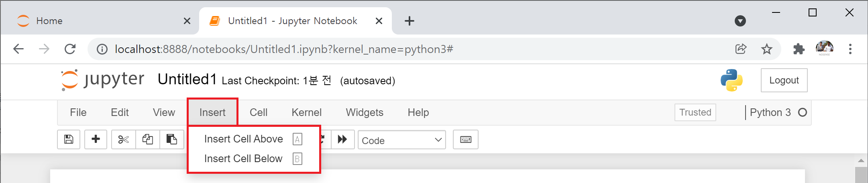This screenshot has height=183, width=868.
Task: Open the tab search dropdown arrow
Action: tap(740, 21)
